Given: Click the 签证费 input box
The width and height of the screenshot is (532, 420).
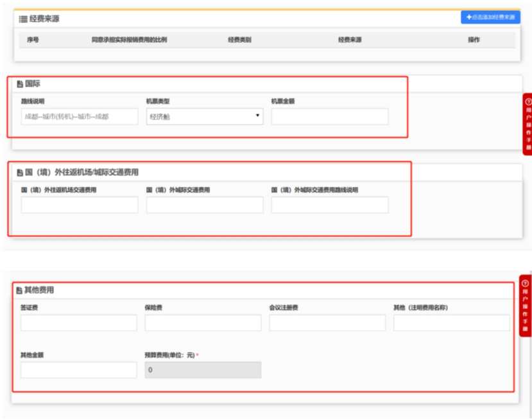Looking at the screenshot, I should coord(79,322).
